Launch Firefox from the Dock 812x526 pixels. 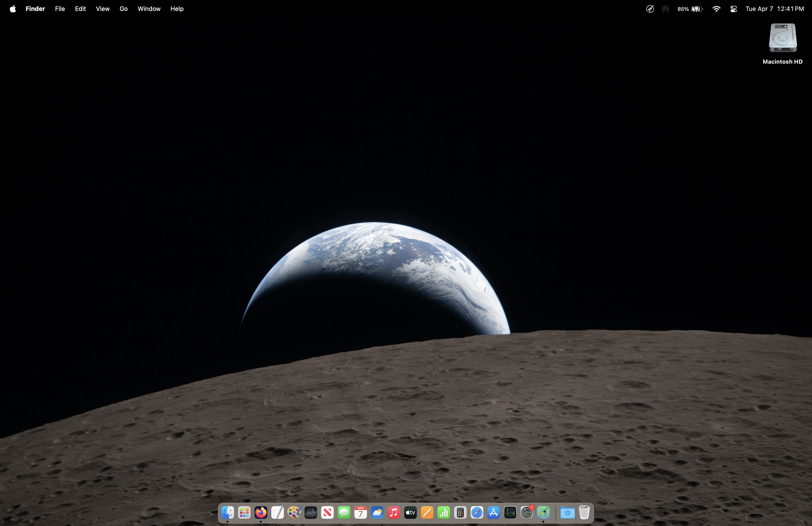[261, 512]
